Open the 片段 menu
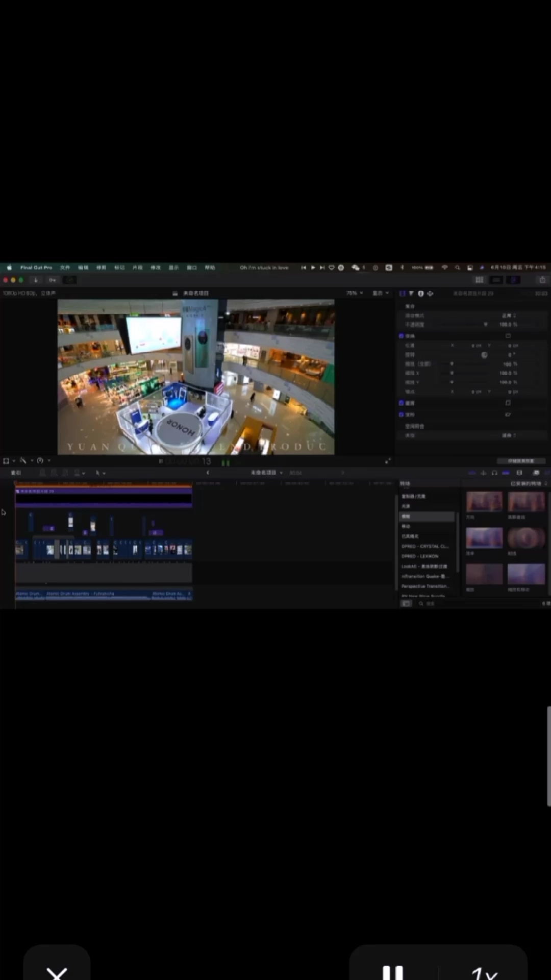Viewport: 551px width, 980px height. tap(137, 267)
